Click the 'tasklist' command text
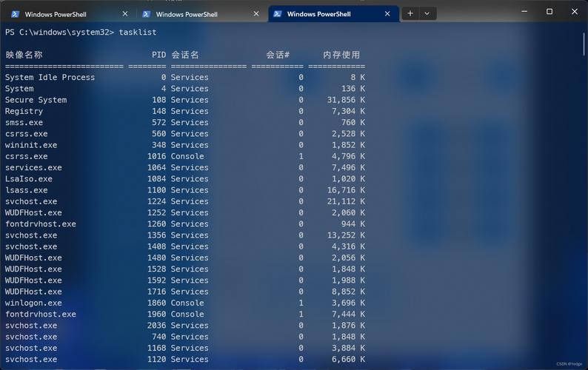 pos(138,33)
